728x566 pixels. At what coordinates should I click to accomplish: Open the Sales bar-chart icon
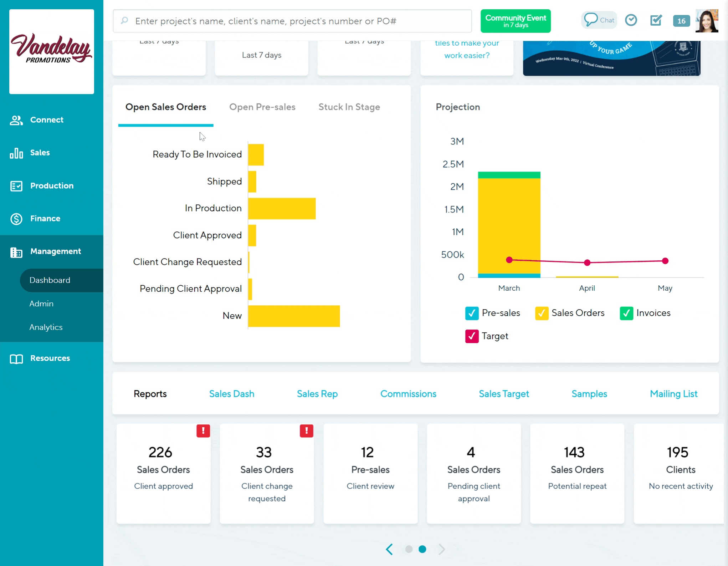pos(16,153)
